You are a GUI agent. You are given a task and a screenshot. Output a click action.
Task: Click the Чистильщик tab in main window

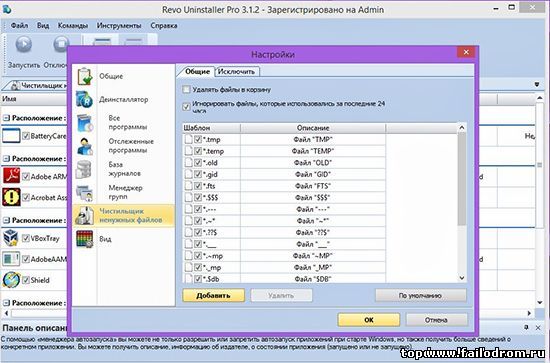point(37,85)
